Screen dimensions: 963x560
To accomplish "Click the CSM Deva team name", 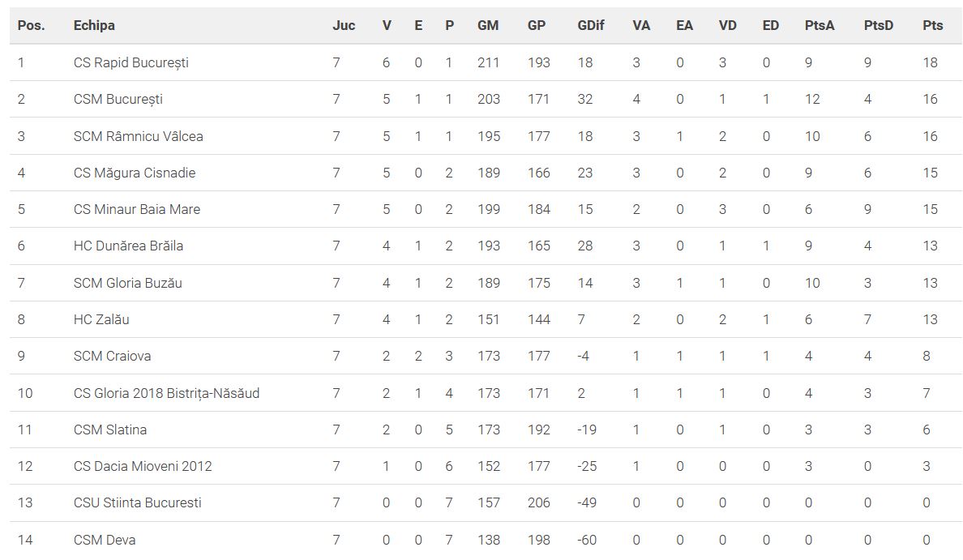I will pos(105,540).
